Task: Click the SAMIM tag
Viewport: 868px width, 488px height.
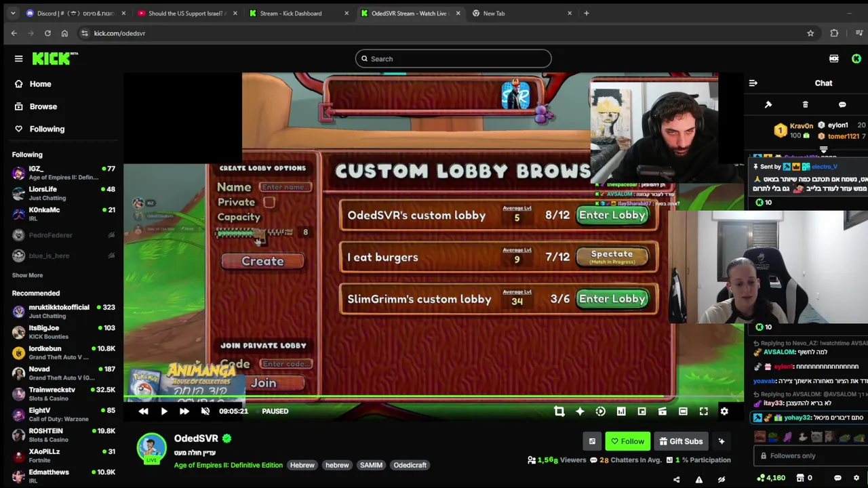Action: 371,465
